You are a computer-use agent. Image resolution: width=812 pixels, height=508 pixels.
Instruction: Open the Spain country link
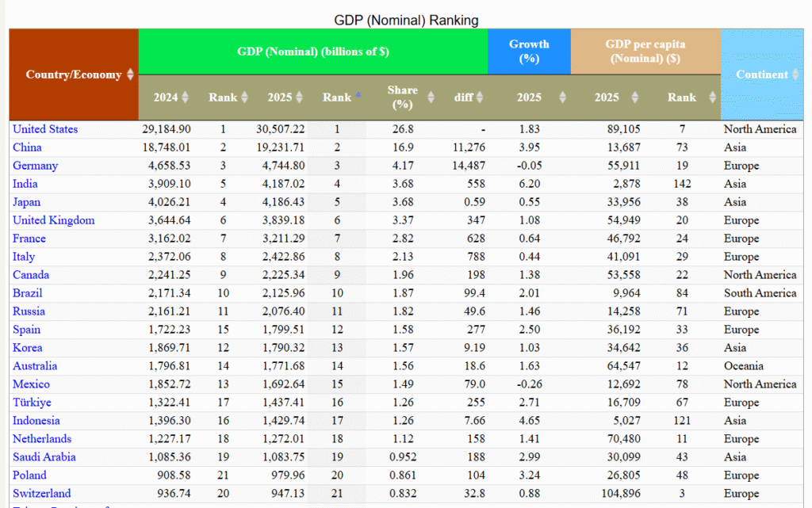(26, 330)
